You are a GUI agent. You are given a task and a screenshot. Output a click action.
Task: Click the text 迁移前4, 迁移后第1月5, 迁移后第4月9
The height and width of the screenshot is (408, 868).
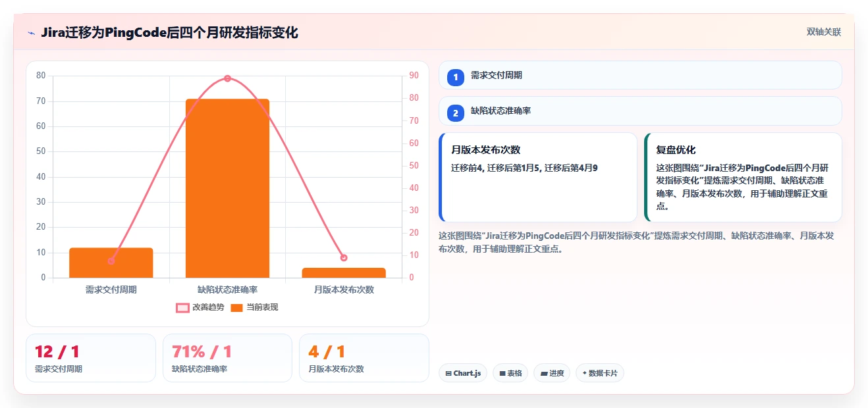tap(524, 168)
